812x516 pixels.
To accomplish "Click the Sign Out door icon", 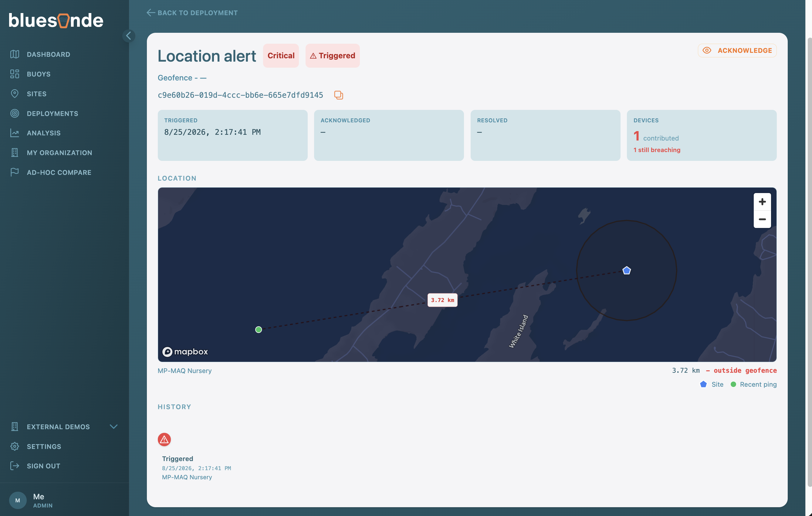I will (15, 466).
